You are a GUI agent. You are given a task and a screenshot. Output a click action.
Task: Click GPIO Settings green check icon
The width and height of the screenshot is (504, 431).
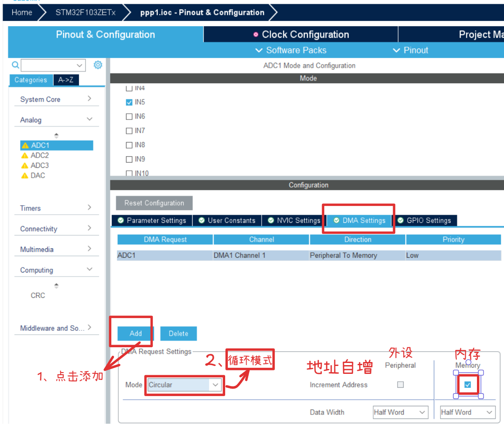pyautogui.click(x=401, y=220)
